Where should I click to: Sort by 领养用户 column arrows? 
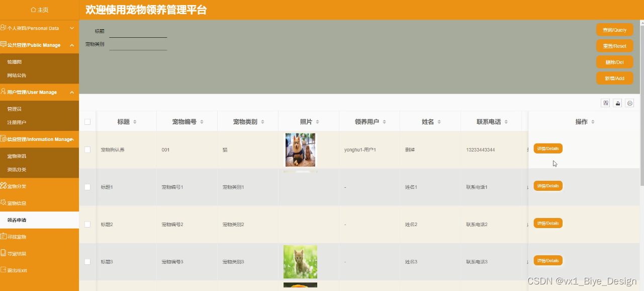[384, 122]
